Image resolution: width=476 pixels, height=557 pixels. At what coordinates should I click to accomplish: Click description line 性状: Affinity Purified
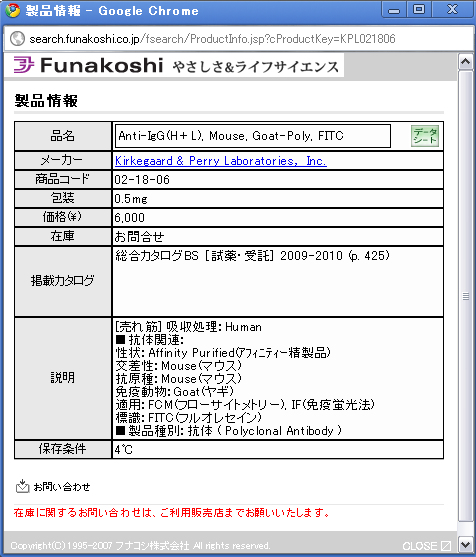(223, 353)
